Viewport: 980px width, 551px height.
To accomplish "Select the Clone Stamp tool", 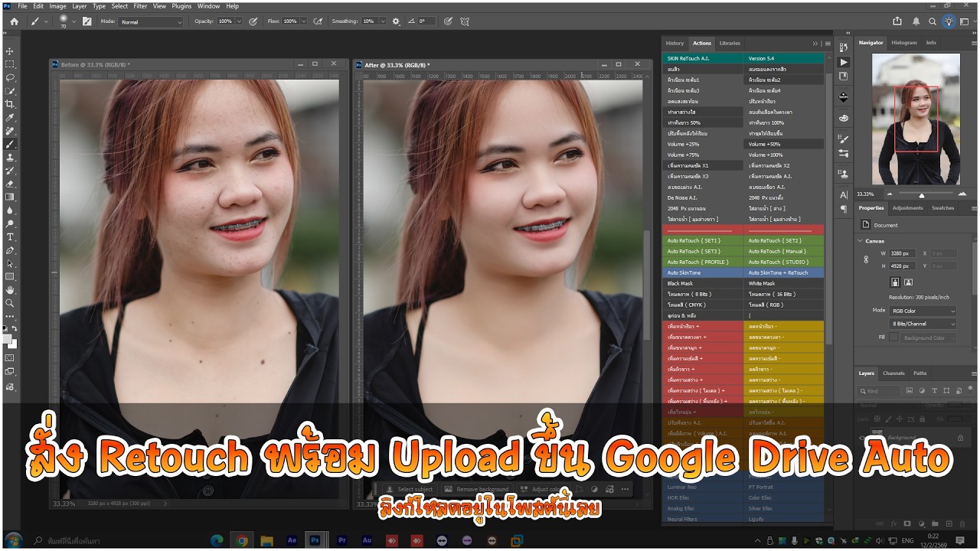I will coord(10,157).
